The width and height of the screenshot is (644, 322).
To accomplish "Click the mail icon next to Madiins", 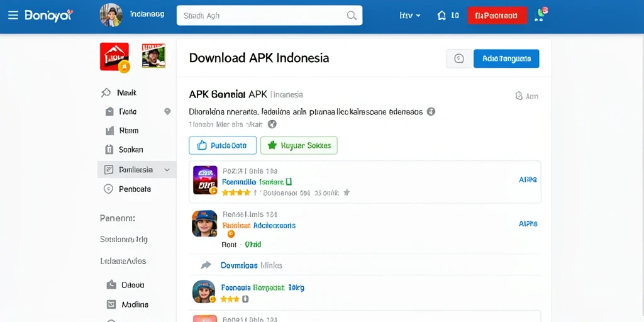I will (x=111, y=304).
